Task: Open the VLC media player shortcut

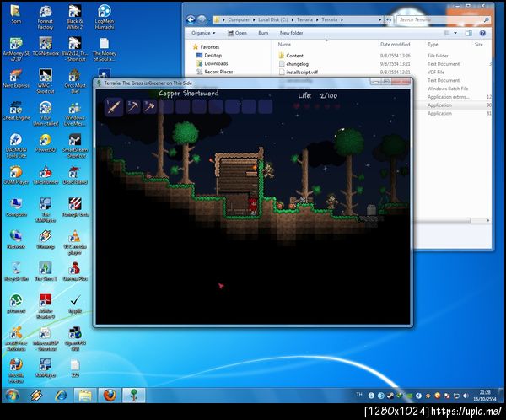Action: click(x=75, y=242)
